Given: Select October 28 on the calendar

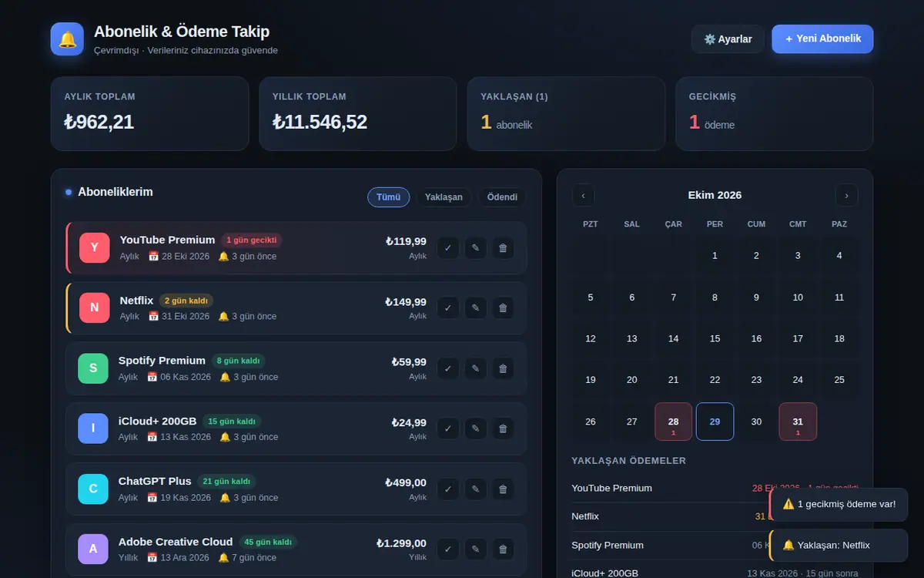Looking at the screenshot, I should (674, 422).
